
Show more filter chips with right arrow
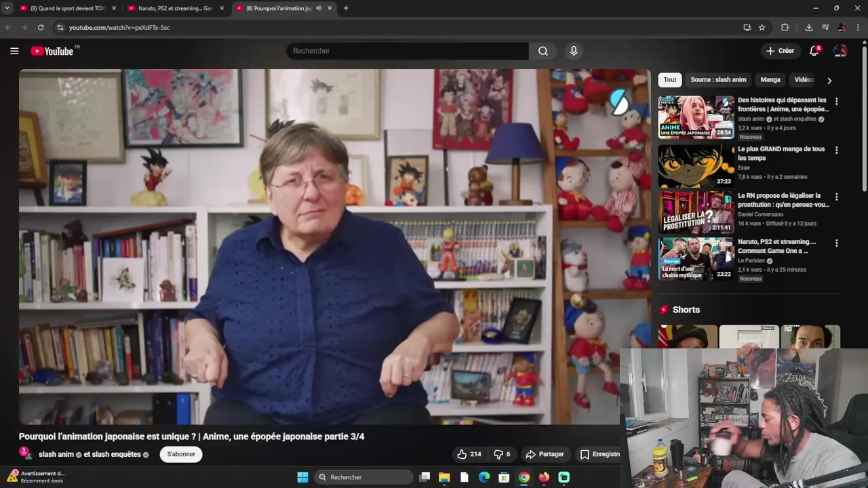(x=829, y=80)
